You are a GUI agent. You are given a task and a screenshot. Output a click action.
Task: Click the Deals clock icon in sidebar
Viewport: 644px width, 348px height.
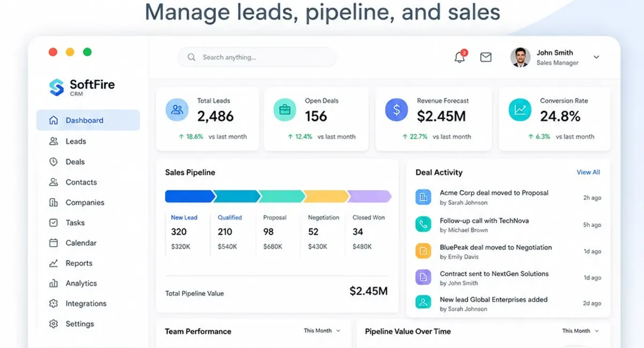coord(53,162)
